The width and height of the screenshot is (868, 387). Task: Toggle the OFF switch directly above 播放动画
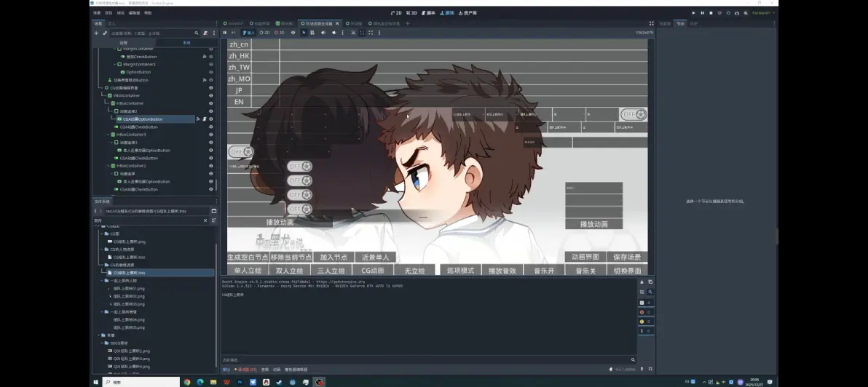click(x=299, y=209)
